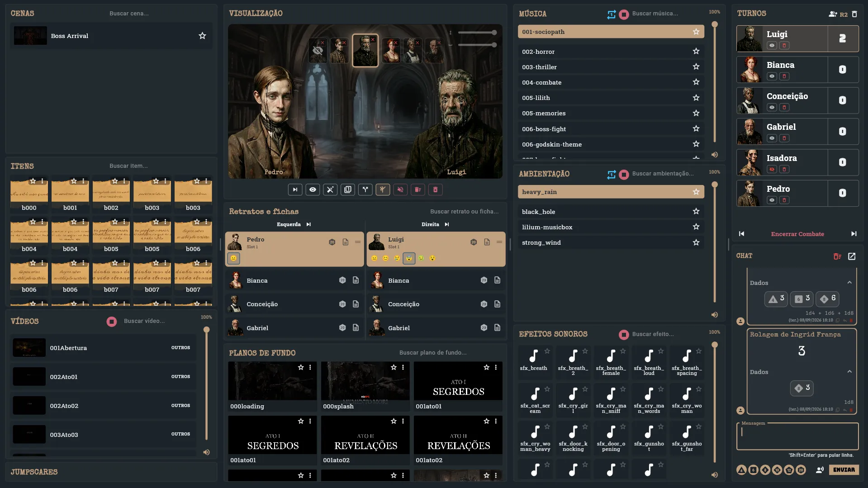Roll a d12 die in chat
This screenshot has width=868, height=488.
(789, 470)
